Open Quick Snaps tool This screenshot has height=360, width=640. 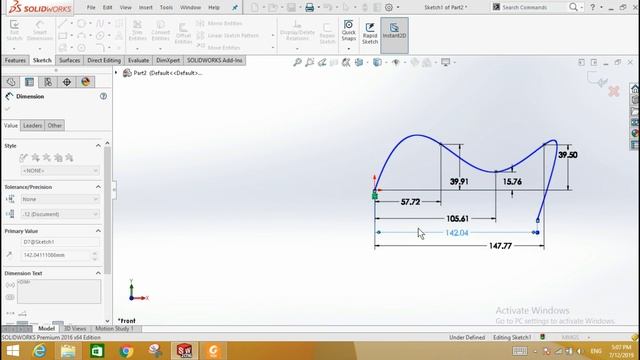click(x=349, y=30)
